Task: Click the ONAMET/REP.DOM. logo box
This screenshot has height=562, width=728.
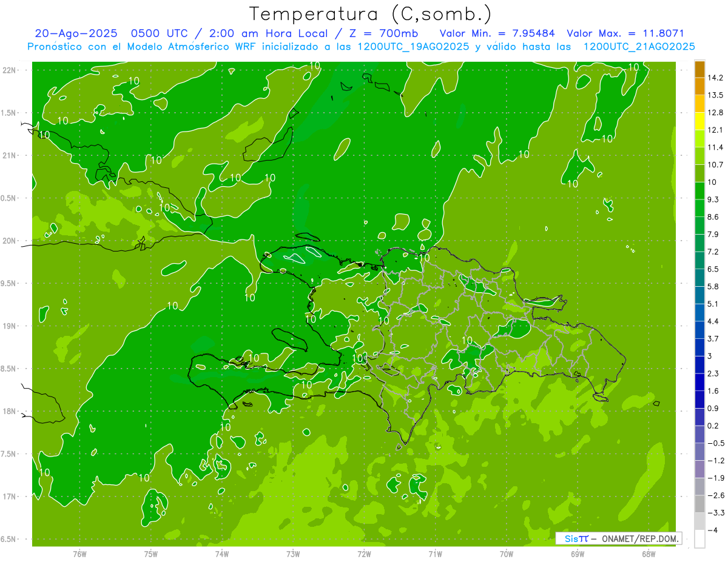Action: point(618,538)
